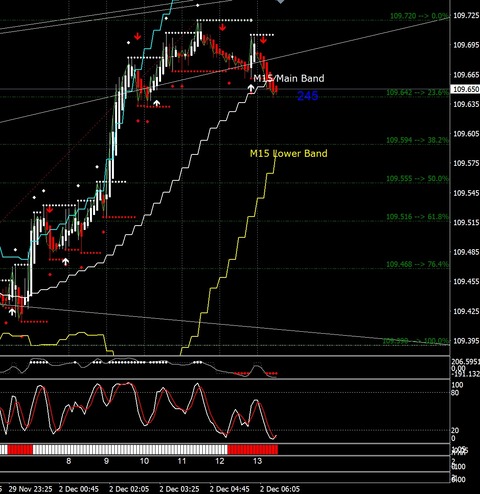480x494 pixels.
Task: Click price axis value 109.605
Action: 466,134
